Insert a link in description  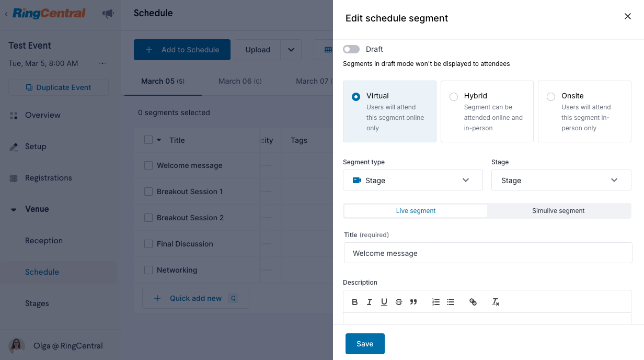tap(473, 302)
